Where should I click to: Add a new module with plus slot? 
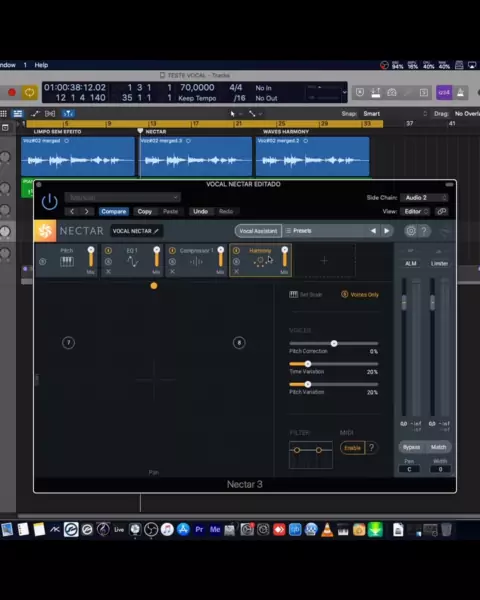click(x=324, y=261)
